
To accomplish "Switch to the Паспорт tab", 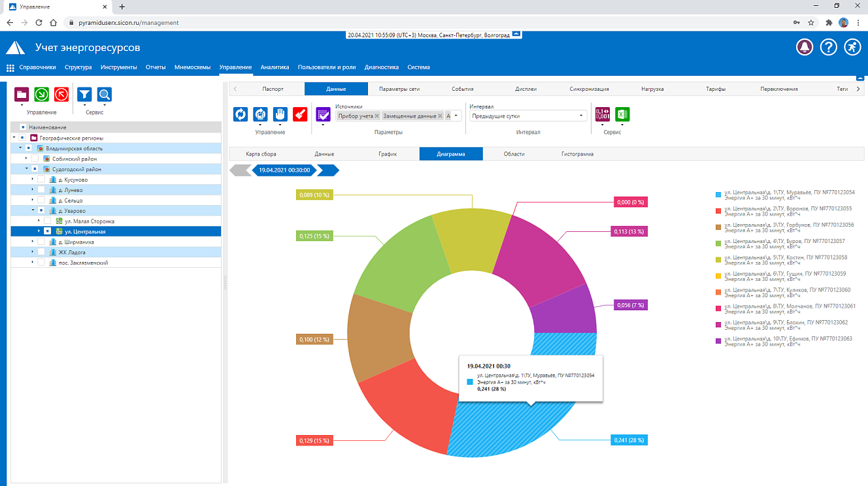I will pos(273,89).
